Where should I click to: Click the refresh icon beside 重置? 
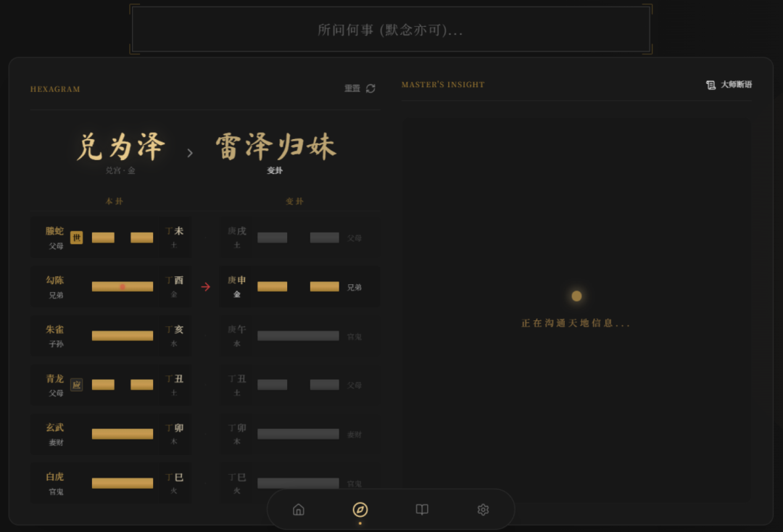(370, 88)
